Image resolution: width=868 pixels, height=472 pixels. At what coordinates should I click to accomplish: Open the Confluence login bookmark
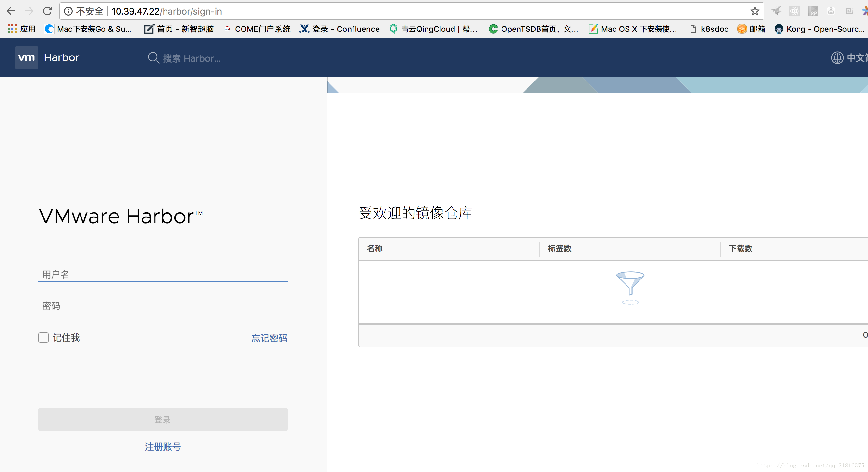(x=340, y=29)
